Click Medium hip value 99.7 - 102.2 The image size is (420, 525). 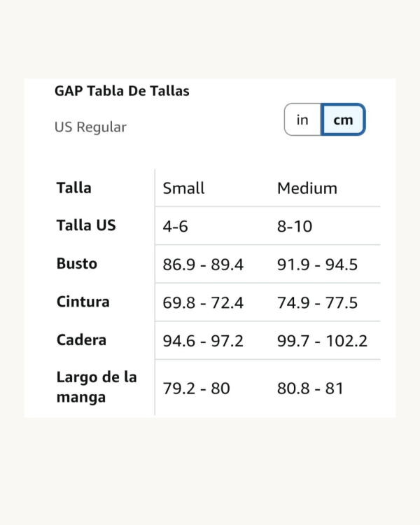322,341
